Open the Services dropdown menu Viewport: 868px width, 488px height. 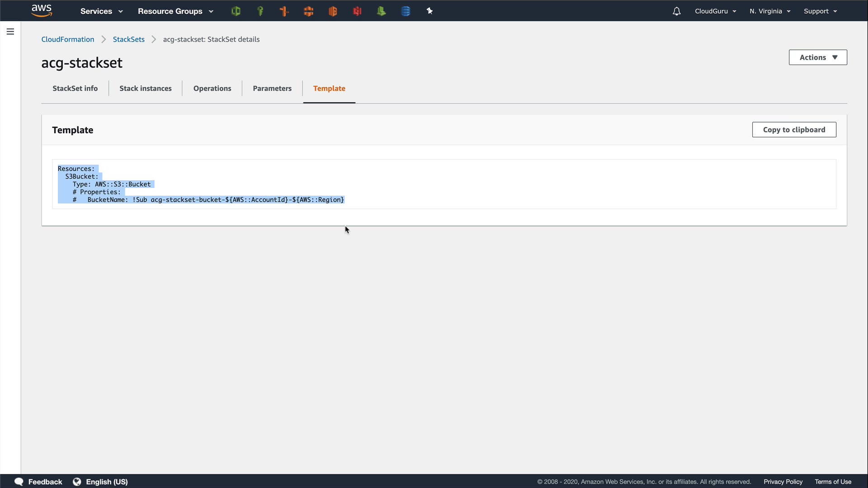pyautogui.click(x=101, y=11)
